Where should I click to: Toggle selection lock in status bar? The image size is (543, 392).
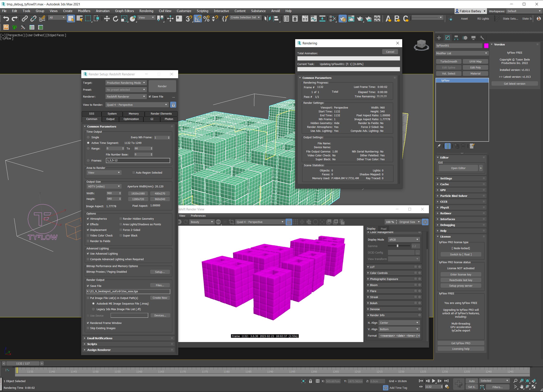311,381
